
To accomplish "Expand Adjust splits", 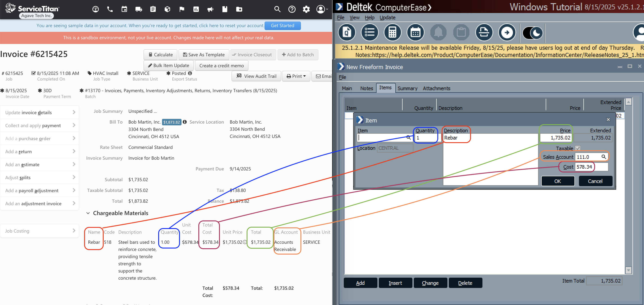I will (40, 177).
